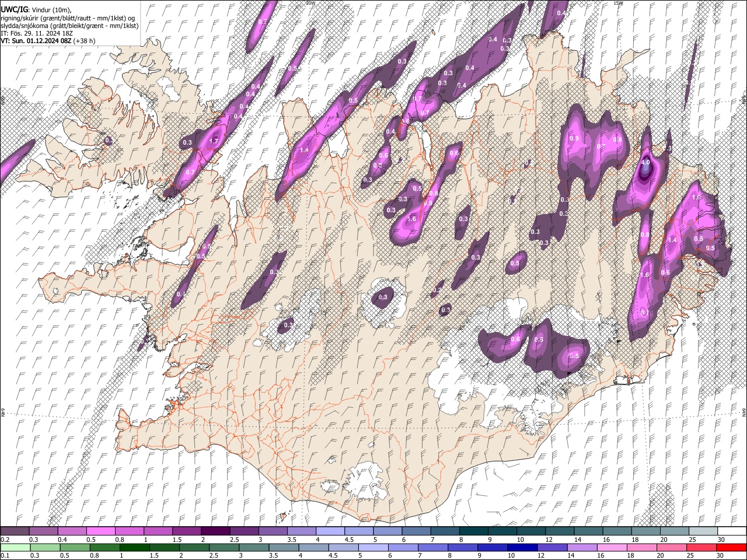The image size is (747, 560).
Task: Pick the darkest green 1–1.5 swatch, lower scale
Action: coord(134,548)
